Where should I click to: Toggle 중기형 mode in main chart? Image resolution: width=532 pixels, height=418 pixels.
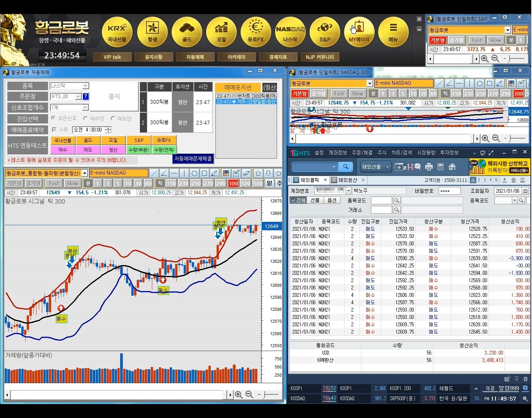pos(34,183)
